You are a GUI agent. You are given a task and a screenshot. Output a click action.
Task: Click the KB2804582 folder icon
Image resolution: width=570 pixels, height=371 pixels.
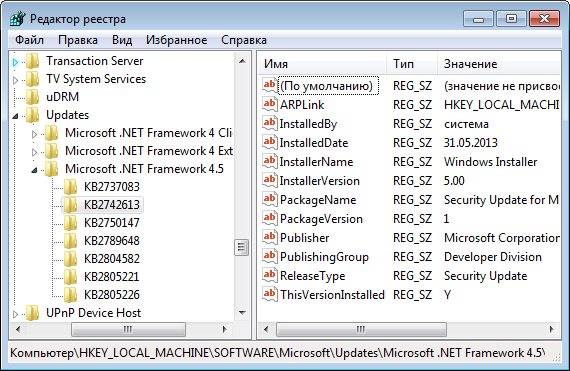[71, 259]
